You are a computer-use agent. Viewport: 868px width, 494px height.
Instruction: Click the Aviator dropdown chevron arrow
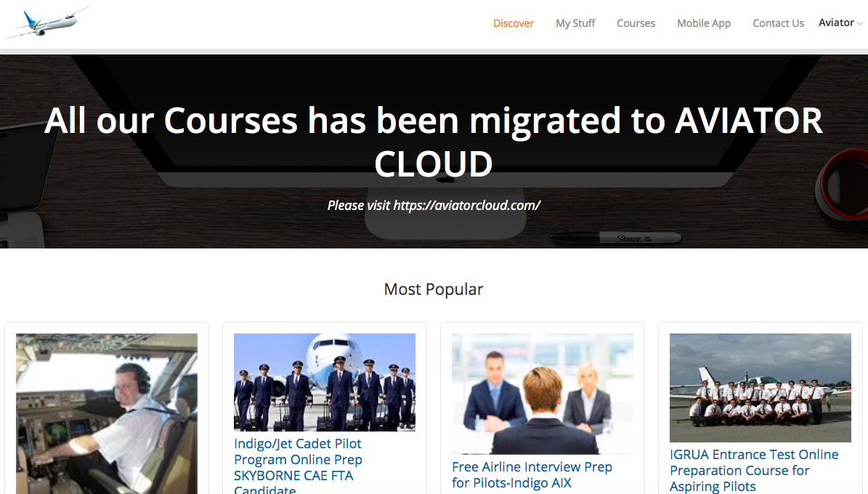pos(859,23)
